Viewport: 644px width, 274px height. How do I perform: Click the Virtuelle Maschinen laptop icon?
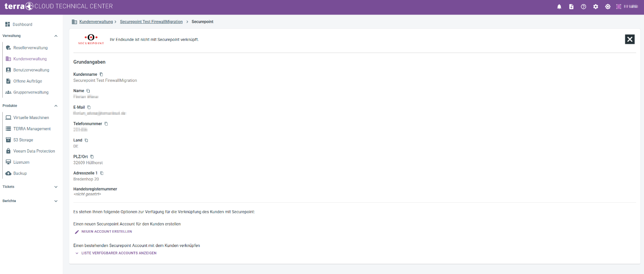8,118
